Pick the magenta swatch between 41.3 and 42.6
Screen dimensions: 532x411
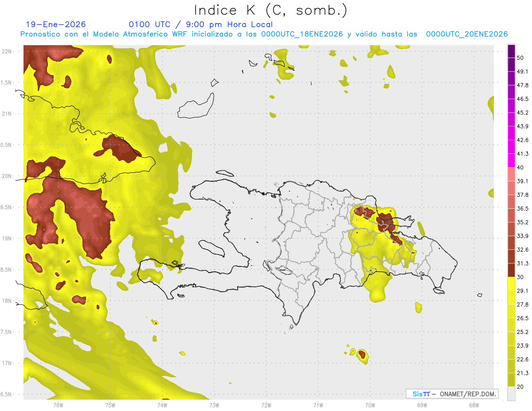point(511,147)
